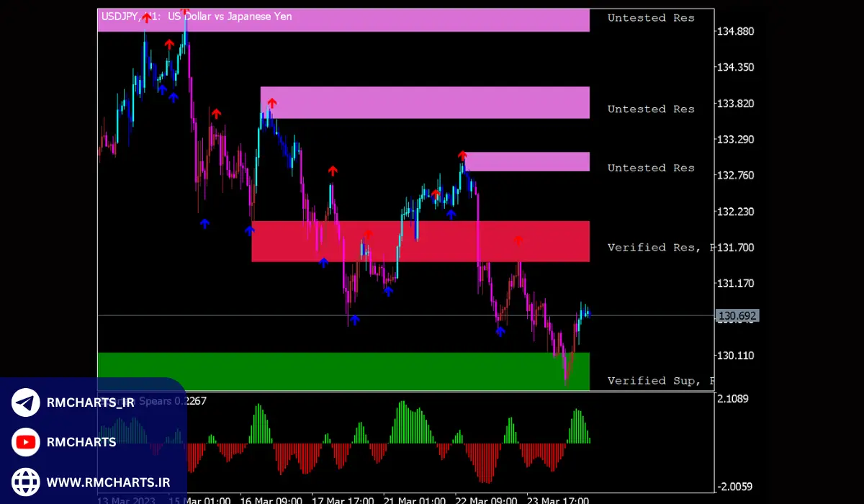Click the YouTube play icon
The image size is (864, 504).
pyautogui.click(x=26, y=442)
